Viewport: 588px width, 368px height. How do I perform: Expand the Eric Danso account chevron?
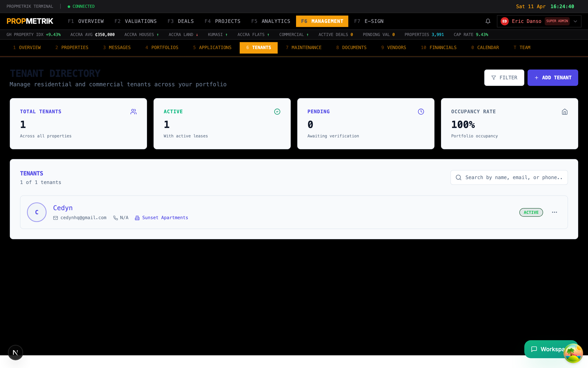[575, 21]
